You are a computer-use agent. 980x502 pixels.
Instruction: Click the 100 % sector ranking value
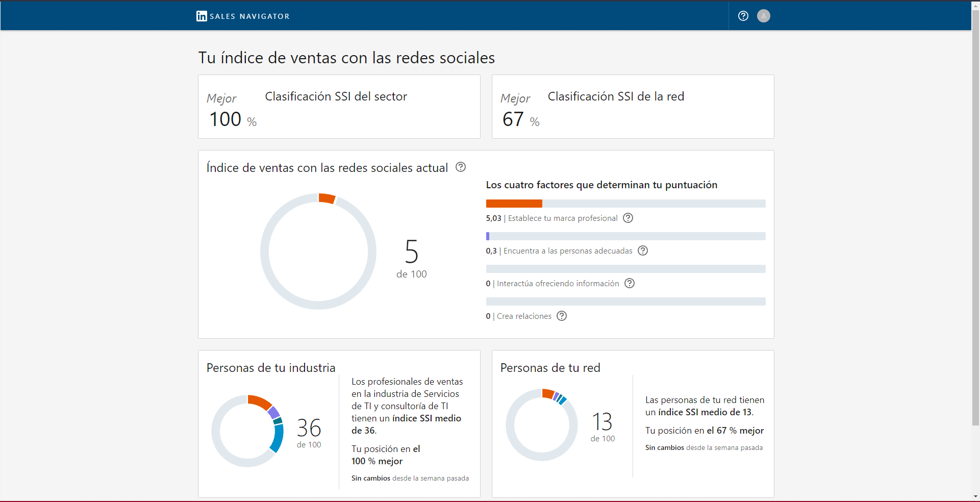pos(233,119)
